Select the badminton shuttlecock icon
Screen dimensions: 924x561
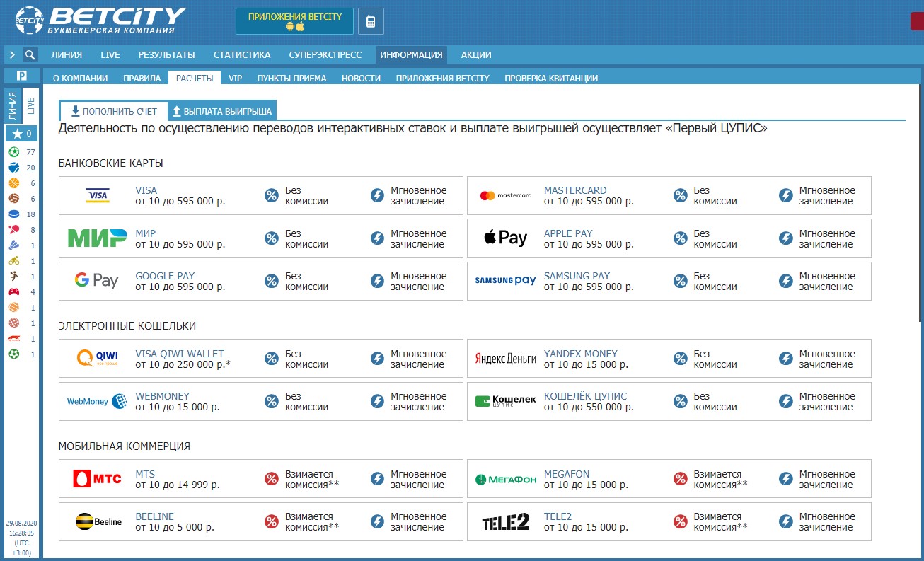[14, 245]
